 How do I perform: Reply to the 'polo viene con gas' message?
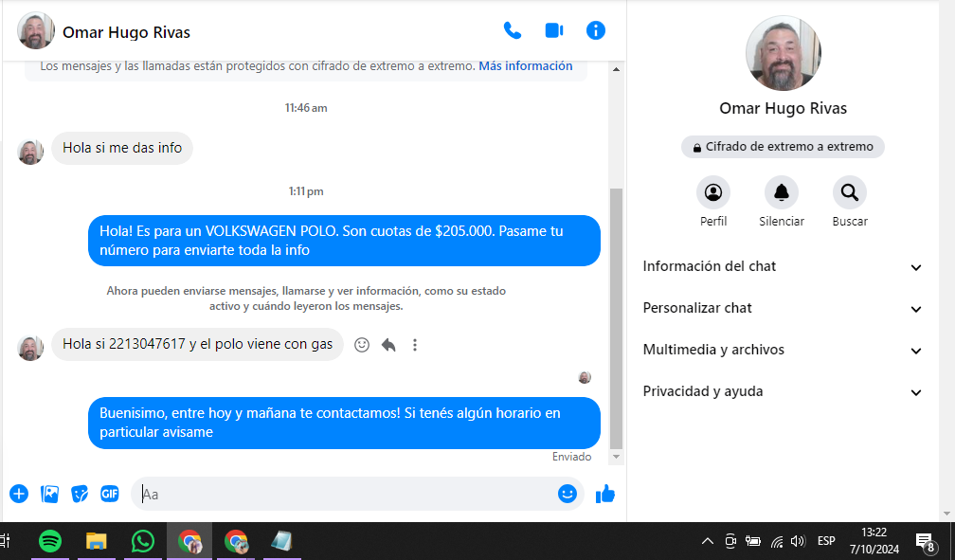[x=388, y=345]
